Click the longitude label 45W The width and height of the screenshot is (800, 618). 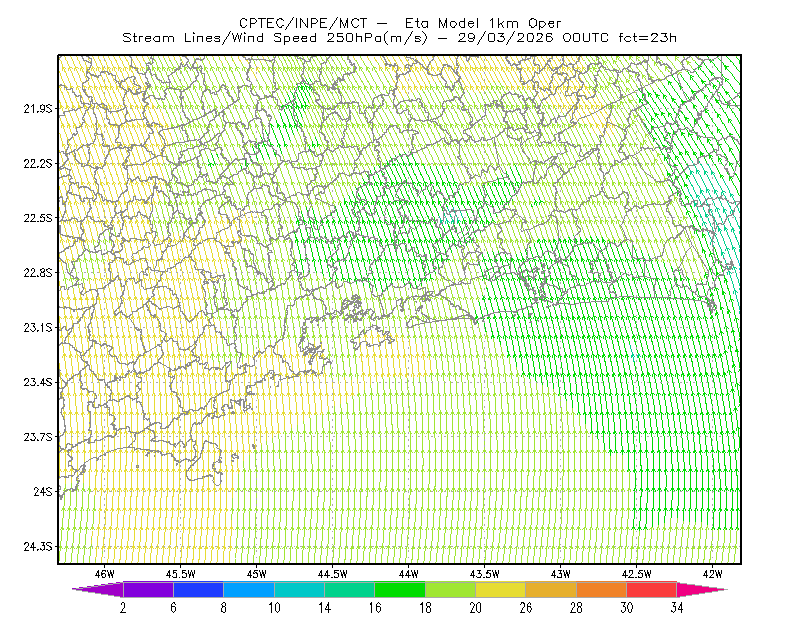click(x=257, y=574)
